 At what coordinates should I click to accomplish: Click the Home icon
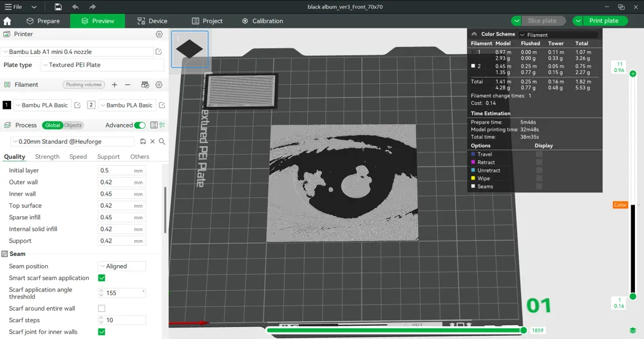click(x=7, y=21)
